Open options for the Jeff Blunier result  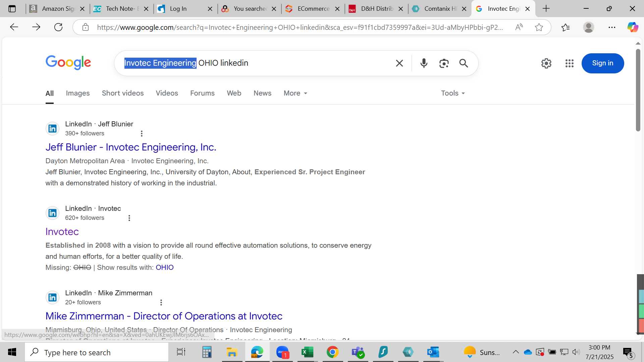(142, 134)
